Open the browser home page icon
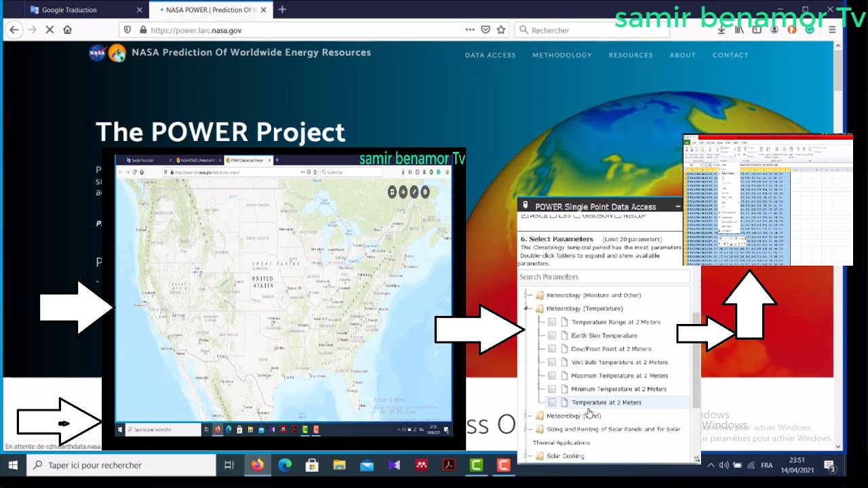The height and width of the screenshot is (488, 868). 67,30
